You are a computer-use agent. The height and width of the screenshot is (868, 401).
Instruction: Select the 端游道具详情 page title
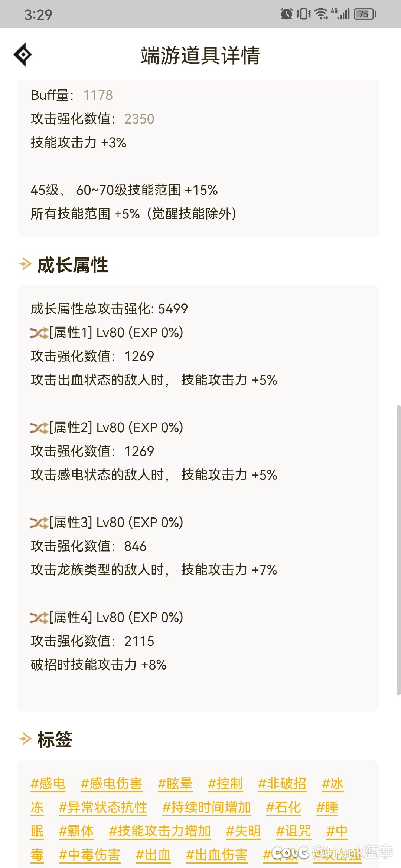tap(200, 55)
